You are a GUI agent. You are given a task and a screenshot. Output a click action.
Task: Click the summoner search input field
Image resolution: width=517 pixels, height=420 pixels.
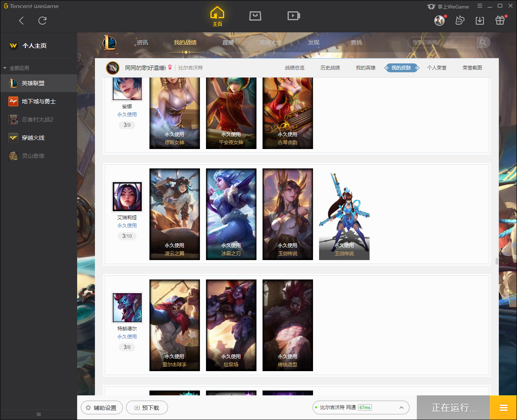point(442,42)
